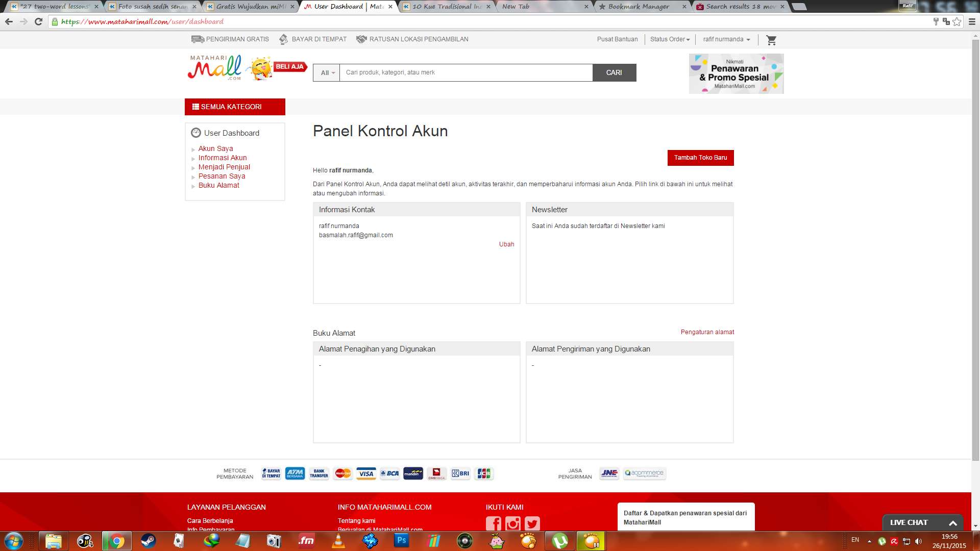Click the volume icon in system tray
The image size is (980, 551).
click(x=919, y=541)
